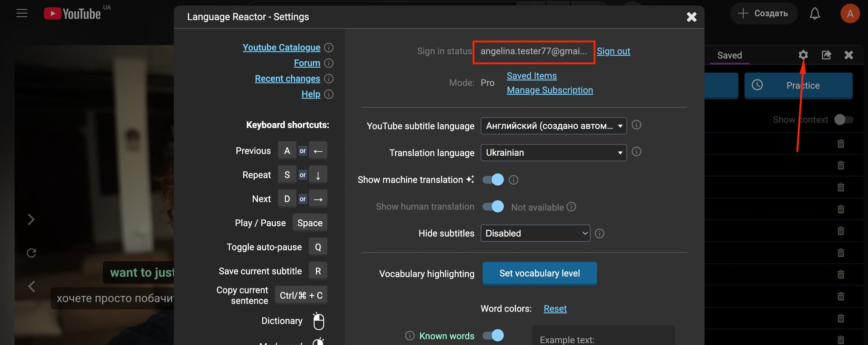Image resolution: width=868 pixels, height=345 pixels.
Task: Open the YouTube hamburger guide menu
Action: point(22,14)
